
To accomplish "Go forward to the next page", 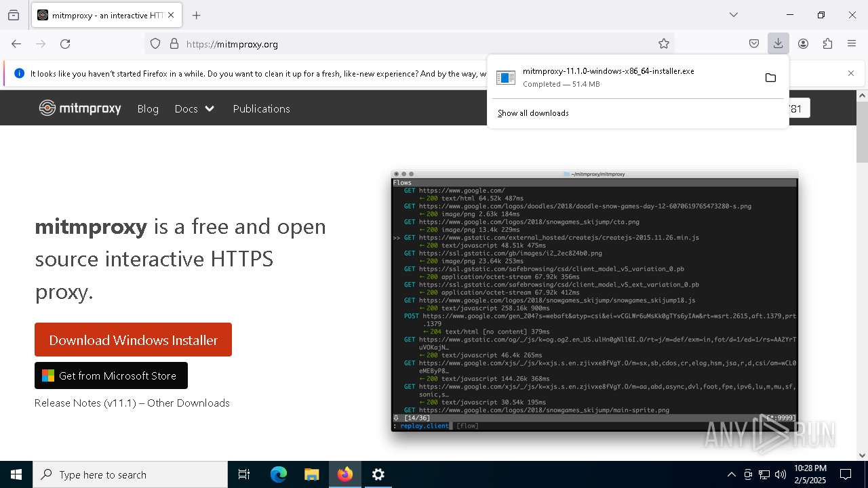I will coord(41,44).
